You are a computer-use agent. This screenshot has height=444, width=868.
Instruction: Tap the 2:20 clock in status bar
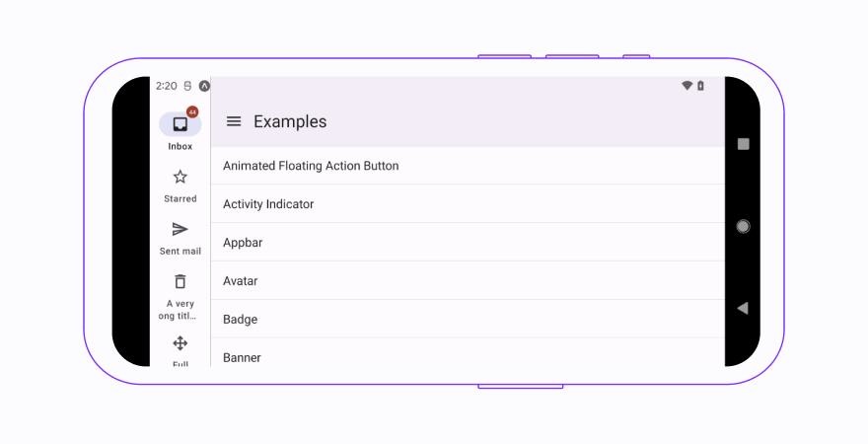pyautogui.click(x=166, y=86)
